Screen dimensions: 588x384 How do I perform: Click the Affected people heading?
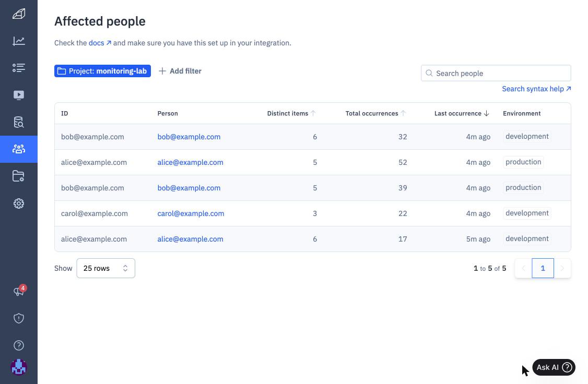[100, 21]
